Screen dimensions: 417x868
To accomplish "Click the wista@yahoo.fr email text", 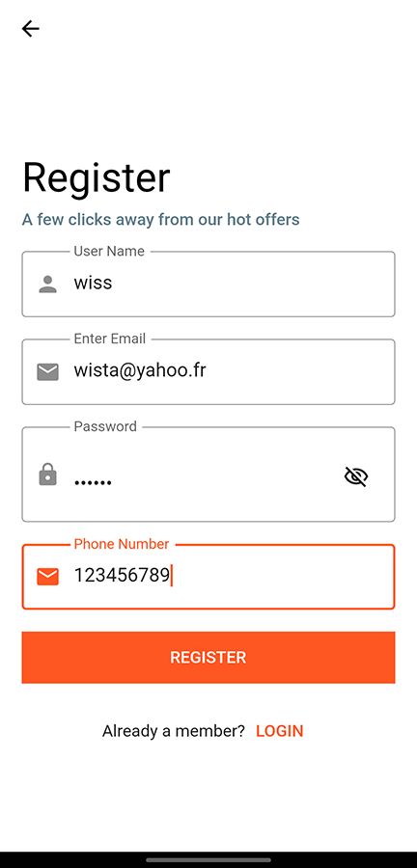I will pos(140,370).
